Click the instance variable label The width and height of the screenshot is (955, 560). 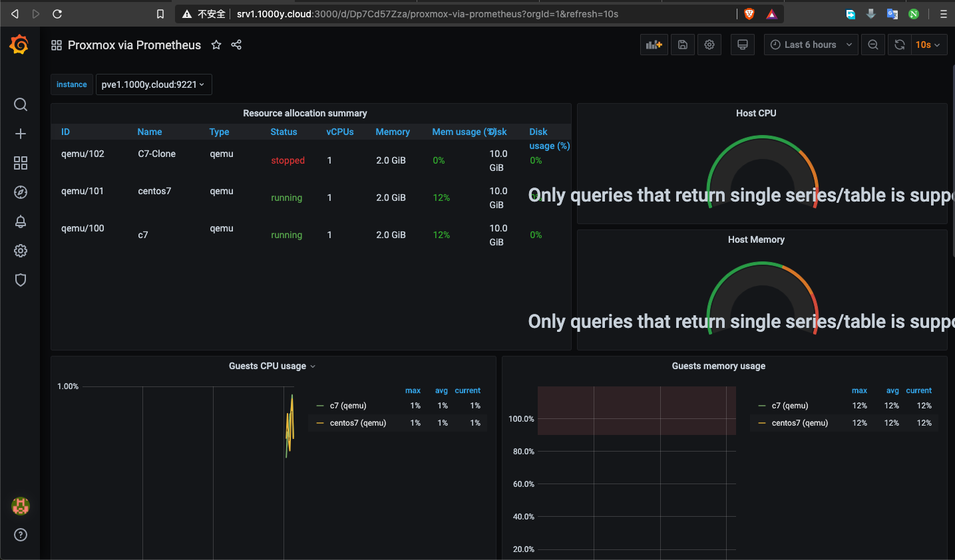(72, 84)
